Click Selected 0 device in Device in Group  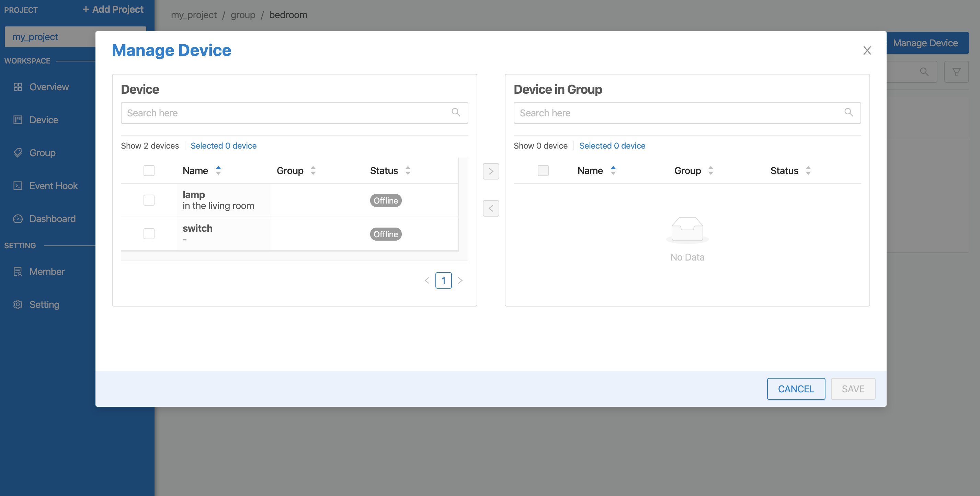pos(612,146)
